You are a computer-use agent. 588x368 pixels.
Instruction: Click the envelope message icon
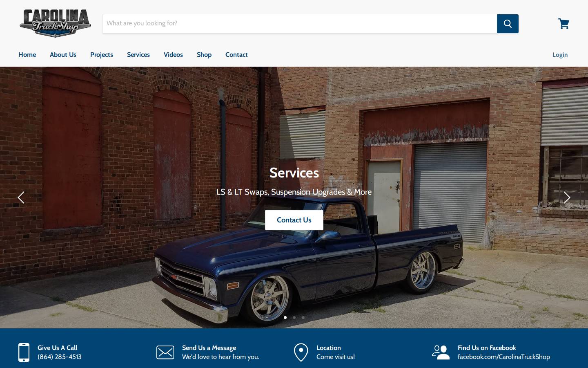165,352
